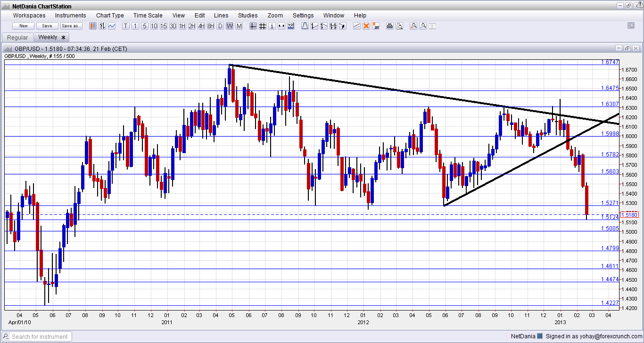644x343 pixels.
Task: Open the Zoom menu
Action: click(275, 16)
